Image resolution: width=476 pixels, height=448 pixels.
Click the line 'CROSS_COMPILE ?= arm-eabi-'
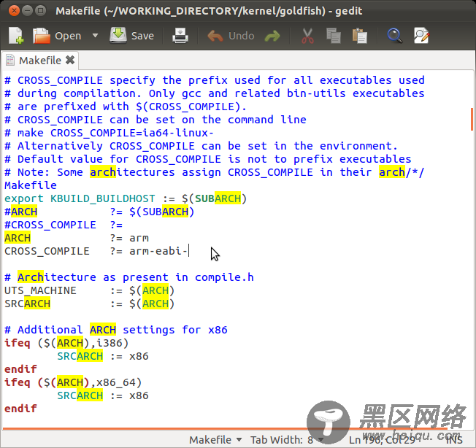[96, 251]
